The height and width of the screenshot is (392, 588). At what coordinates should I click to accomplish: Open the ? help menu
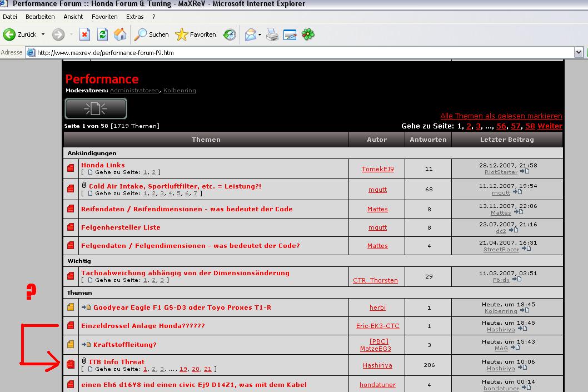click(x=154, y=17)
